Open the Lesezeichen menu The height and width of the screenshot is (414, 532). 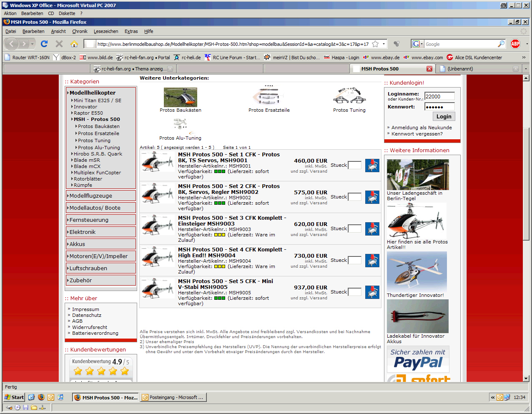[106, 31]
